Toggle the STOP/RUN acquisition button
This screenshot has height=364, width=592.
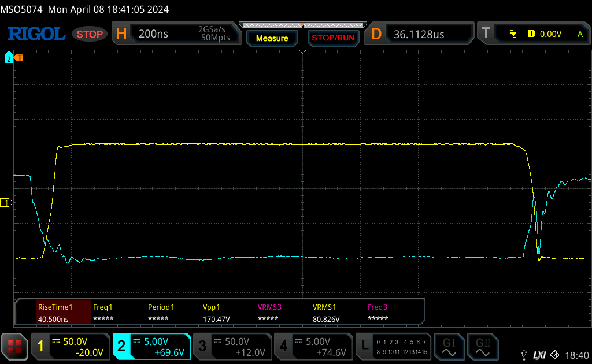click(333, 38)
